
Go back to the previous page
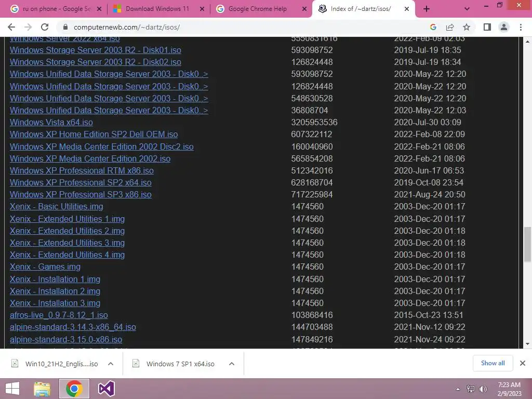[11, 27]
